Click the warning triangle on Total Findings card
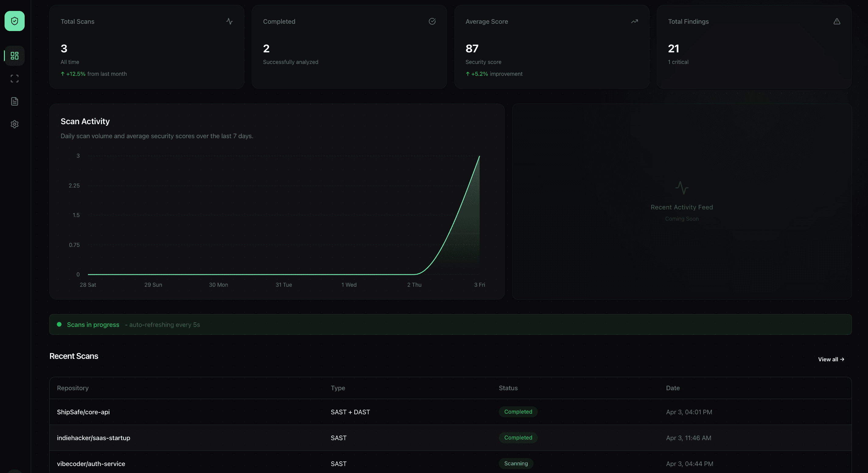868x473 pixels. point(838,21)
